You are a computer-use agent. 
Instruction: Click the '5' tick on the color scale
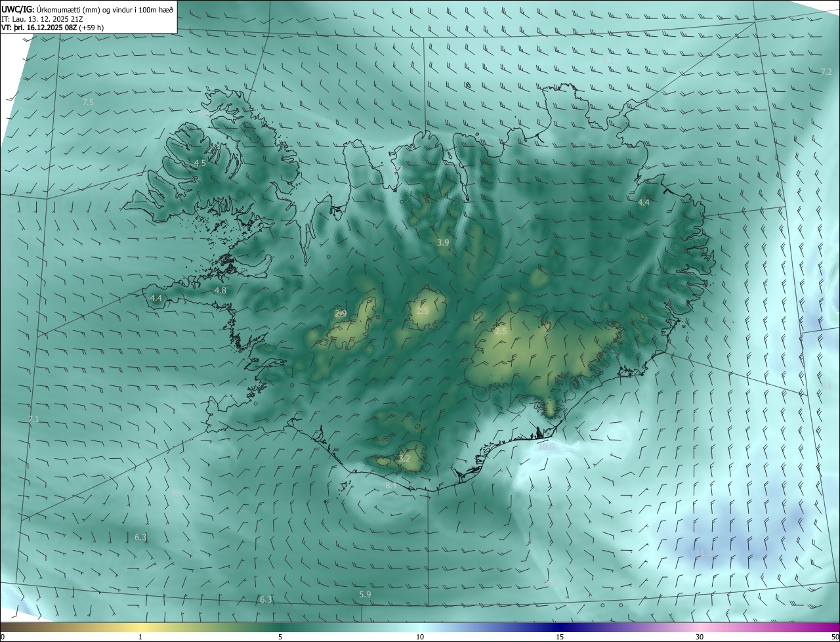(280, 637)
